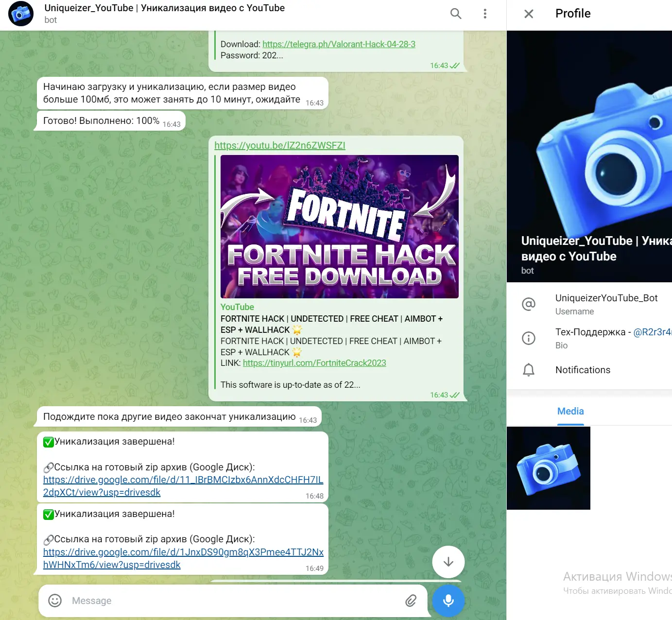Click the bell icon beside Notifications
Image resolution: width=672 pixels, height=620 pixels.
click(529, 370)
